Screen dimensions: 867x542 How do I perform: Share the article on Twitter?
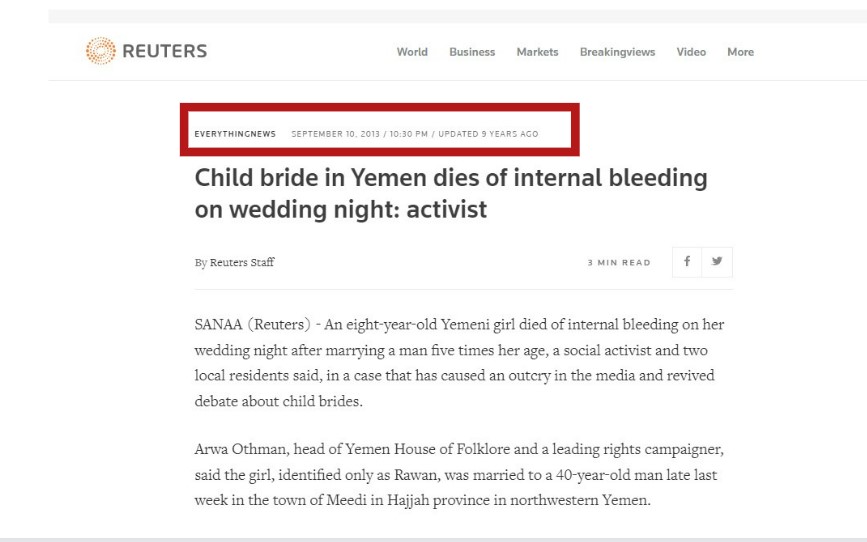pos(717,262)
